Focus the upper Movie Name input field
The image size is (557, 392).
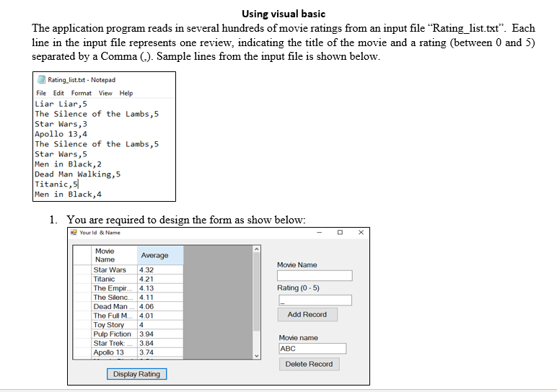315,276
